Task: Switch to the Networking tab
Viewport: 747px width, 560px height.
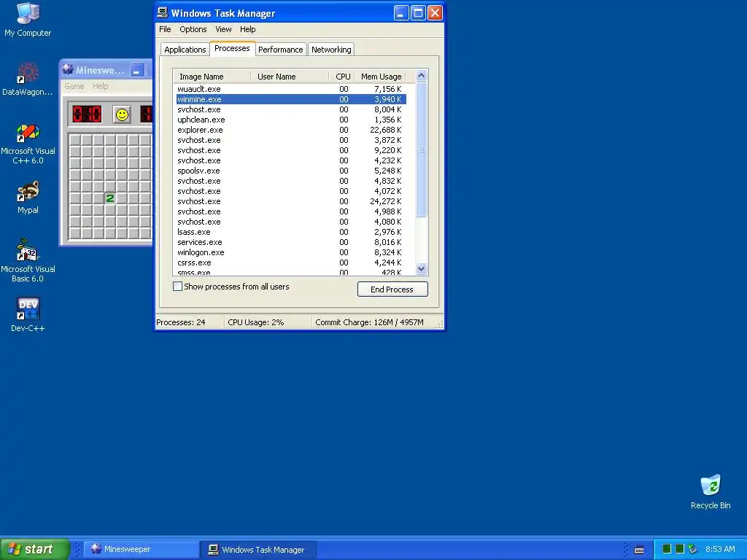Action: 331,50
